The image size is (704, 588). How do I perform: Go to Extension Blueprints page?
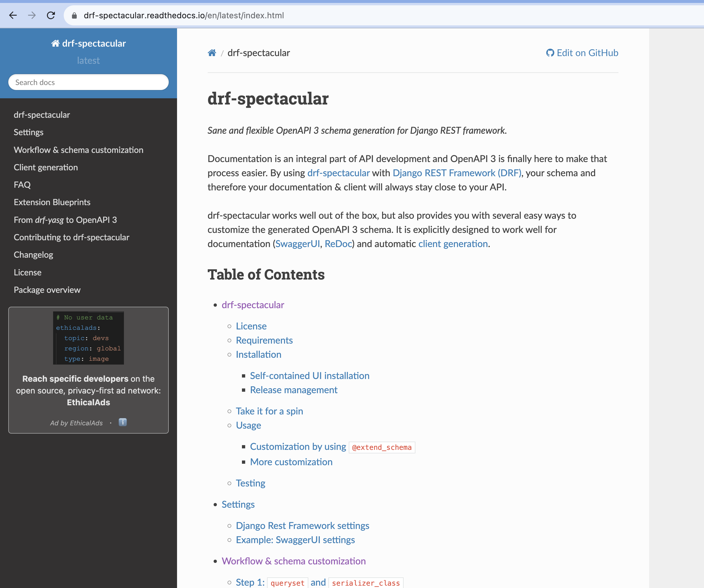point(52,202)
